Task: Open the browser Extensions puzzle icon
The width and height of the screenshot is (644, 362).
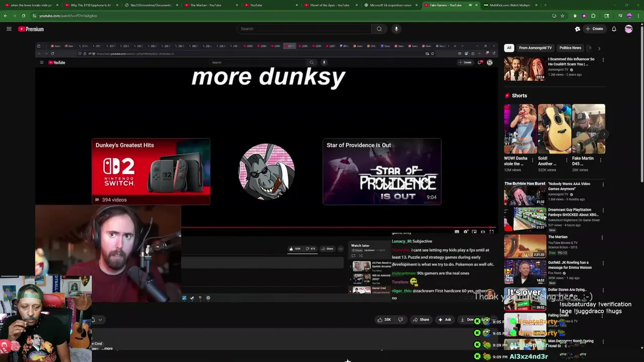Action: coord(593,16)
